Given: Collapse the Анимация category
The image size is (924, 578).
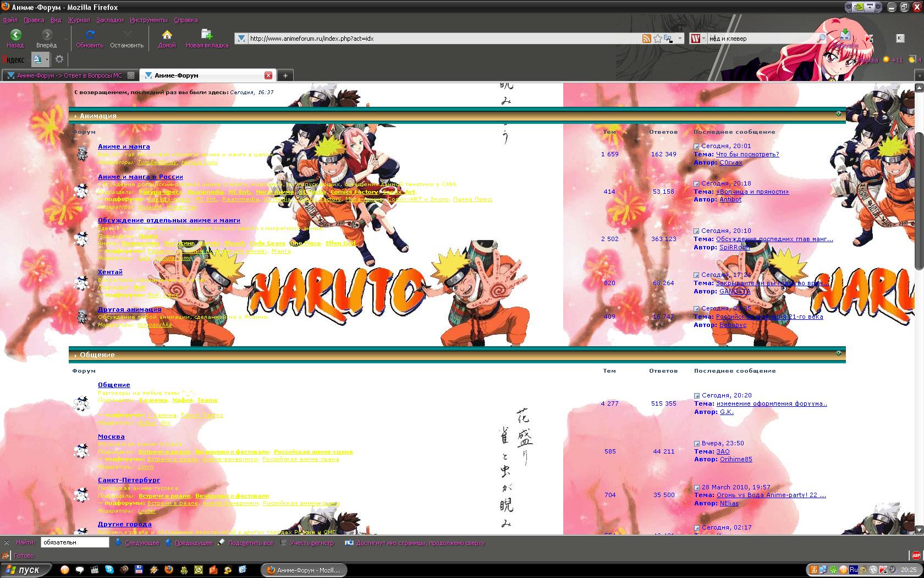Looking at the screenshot, I should (x=838, y=114).
